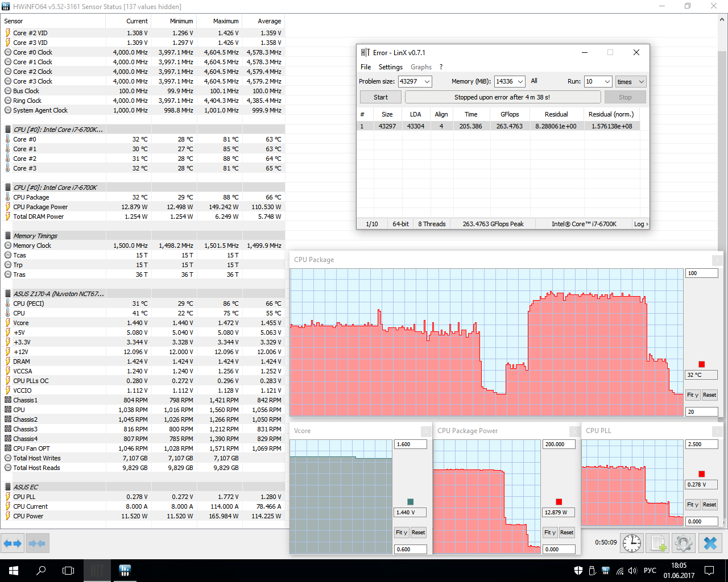Viewport: 728px width, 582px height.
Task: Open the Settings menu in LinX
Action: click(x=391, y=67)
